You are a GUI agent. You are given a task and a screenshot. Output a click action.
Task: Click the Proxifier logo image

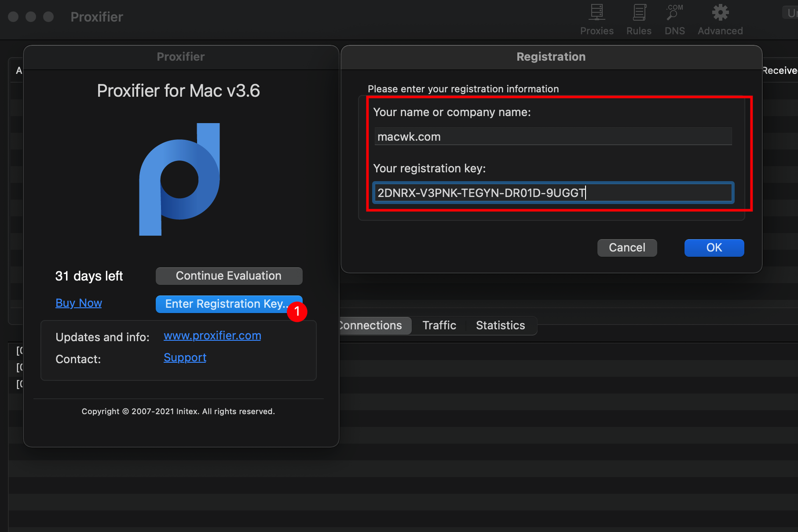coord(179,179)
